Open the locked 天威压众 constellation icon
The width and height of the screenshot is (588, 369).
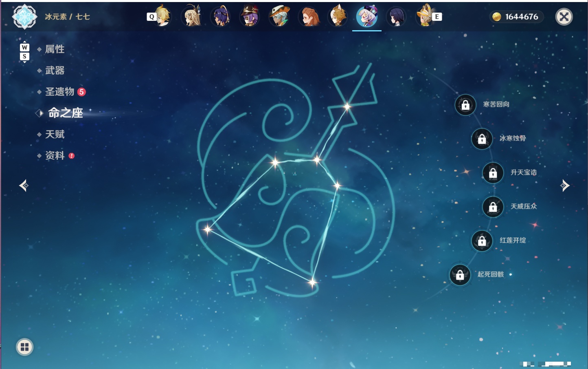pos(493,207)
